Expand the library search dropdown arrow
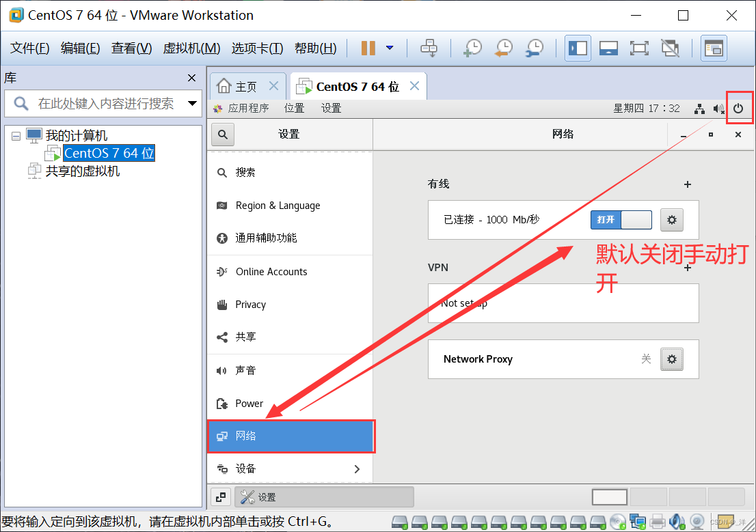This screenshot has height=532, width=756. click(192, 103)
